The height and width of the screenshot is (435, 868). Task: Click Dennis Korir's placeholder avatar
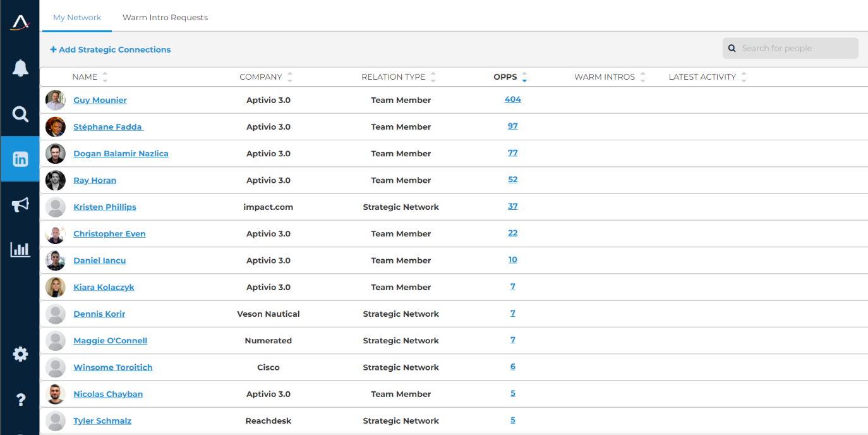pyautogui.click(x=56, y=314)
